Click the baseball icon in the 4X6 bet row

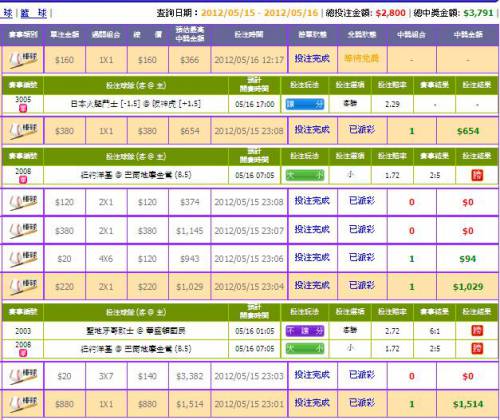tap(23, 259)
